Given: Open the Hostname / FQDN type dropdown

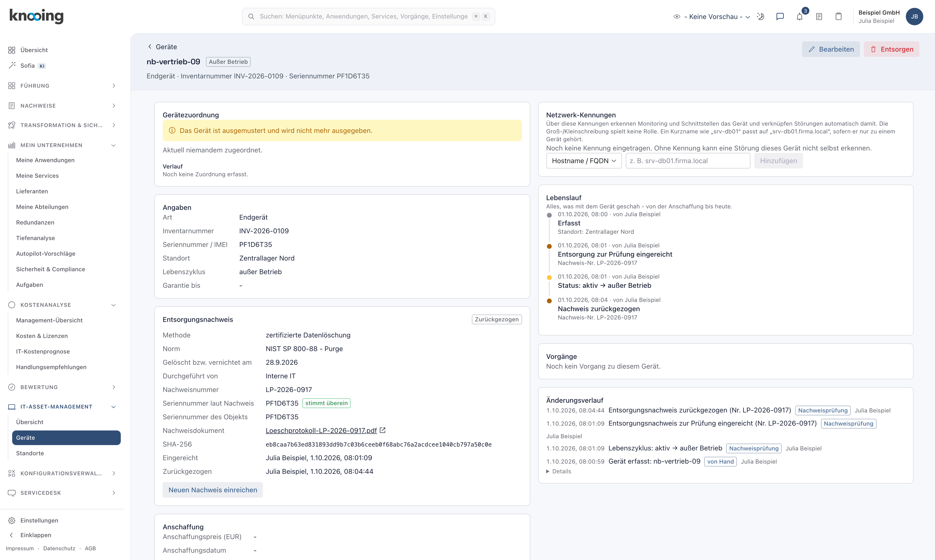Looking at the screenshot, I should [x=584, y=161].
